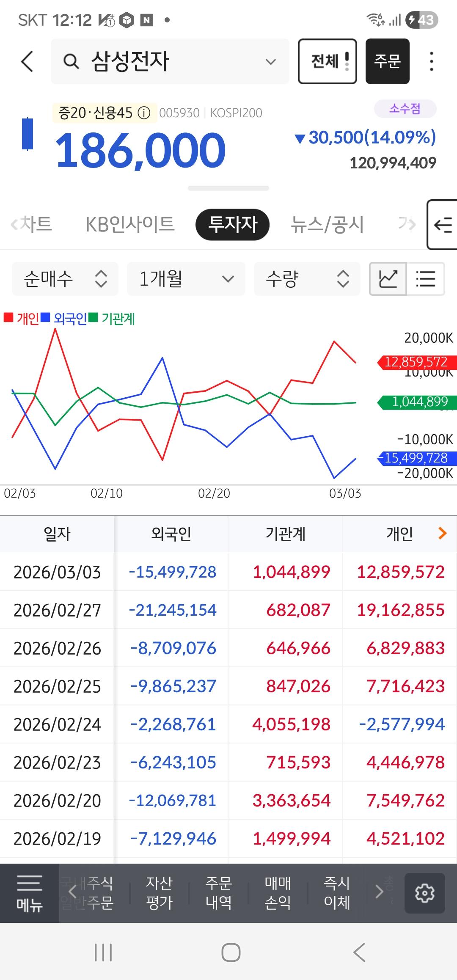
Task: Tap the value 4,521,102
Action: point(405,839)
